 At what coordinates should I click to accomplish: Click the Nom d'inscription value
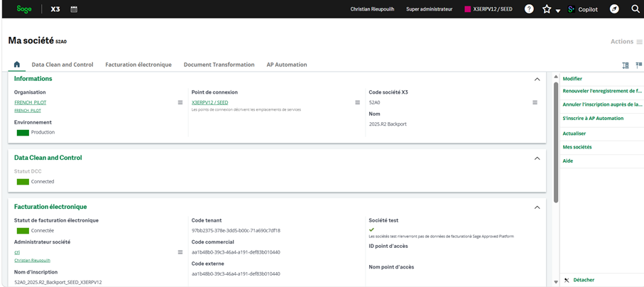click(58, 283)
